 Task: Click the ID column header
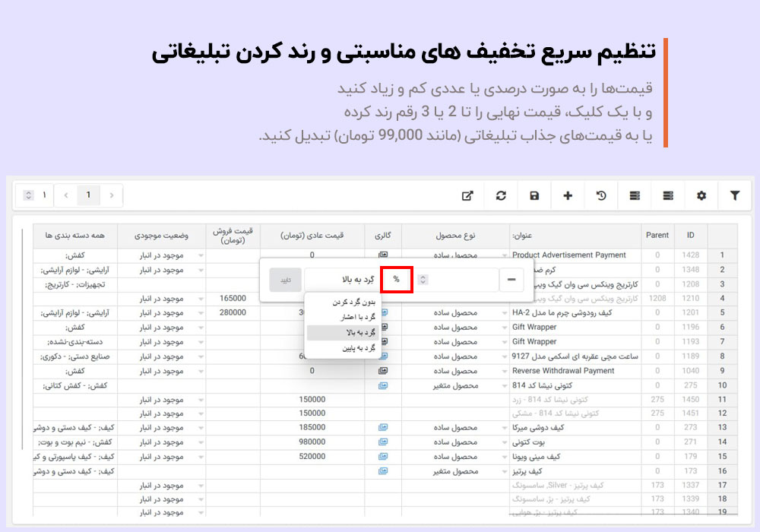coord(690,236)
